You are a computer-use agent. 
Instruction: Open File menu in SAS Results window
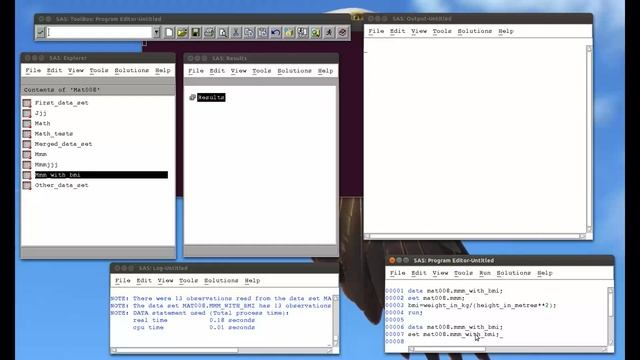[x=196, y=71]
